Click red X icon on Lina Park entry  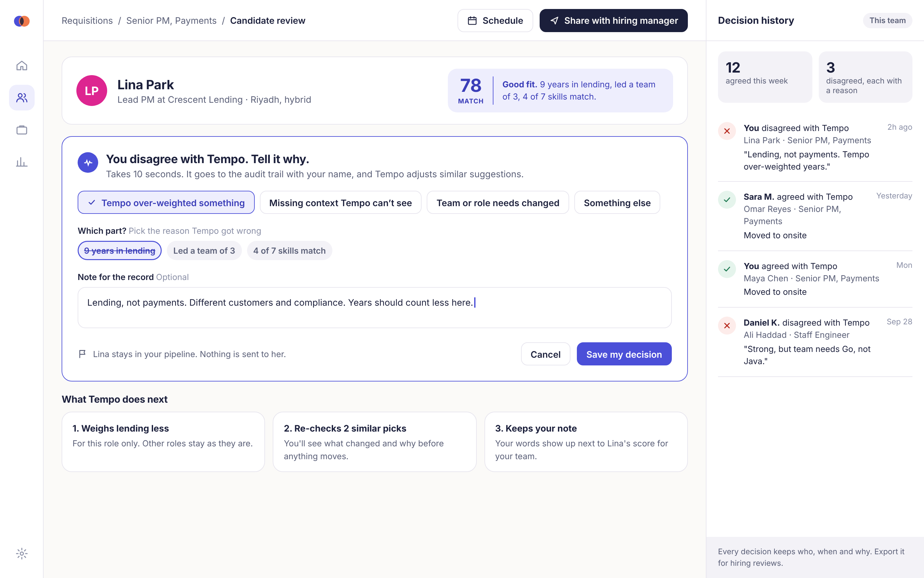click(727, 131)
